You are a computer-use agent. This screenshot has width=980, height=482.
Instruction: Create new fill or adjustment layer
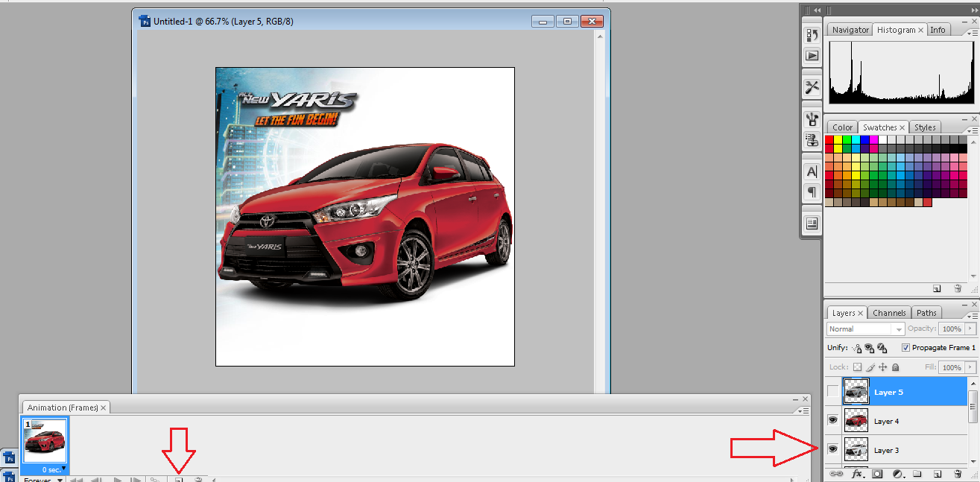(x=898, y=474)
